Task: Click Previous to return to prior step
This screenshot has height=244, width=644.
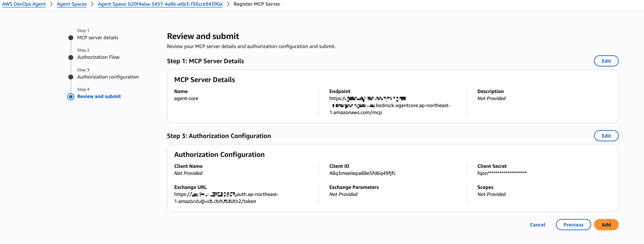Action: coord(573,224)
